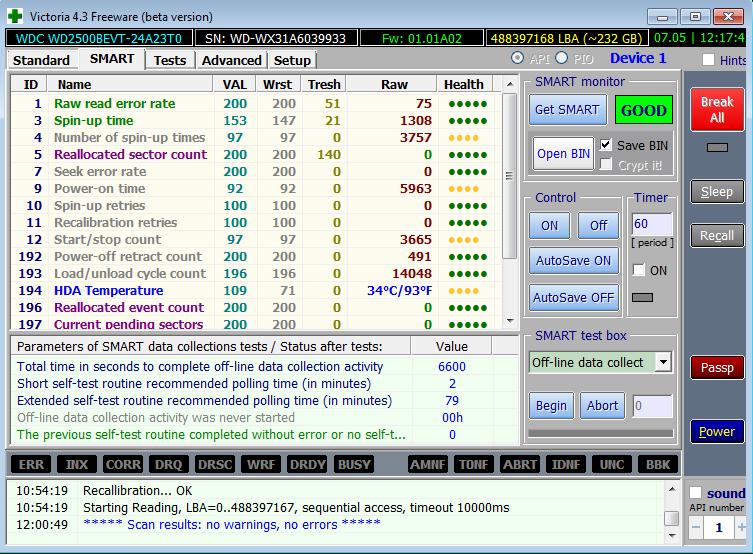
Task: Click the green cross Victoria app icon
Action: tap(15, 16)
